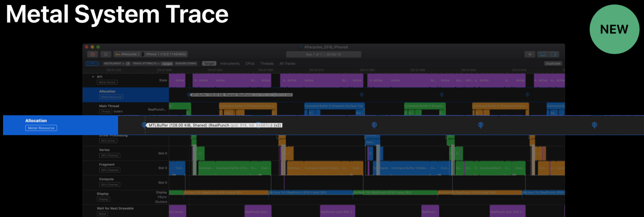Image resolution: width=644 pixels, height=217 pixels.
Task: Switch to the Threads tab
Action: tap(267, 63)
